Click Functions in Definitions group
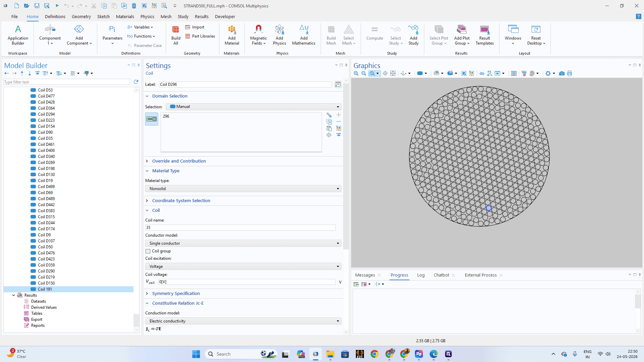This screenshot has height=362, width=644. click(x=141, y=36)
